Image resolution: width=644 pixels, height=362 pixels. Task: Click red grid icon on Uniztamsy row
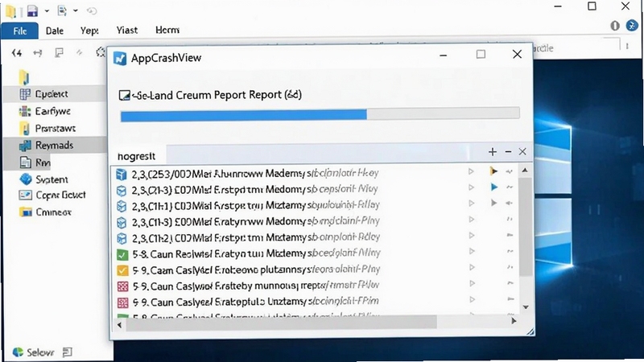tap(122, 303)
